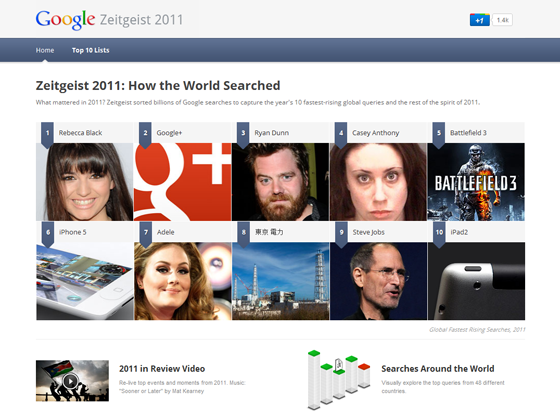The height and width of the screenshot is (418, 560).
Task: Open the Home tab
Action: click(x=45, y=50)
